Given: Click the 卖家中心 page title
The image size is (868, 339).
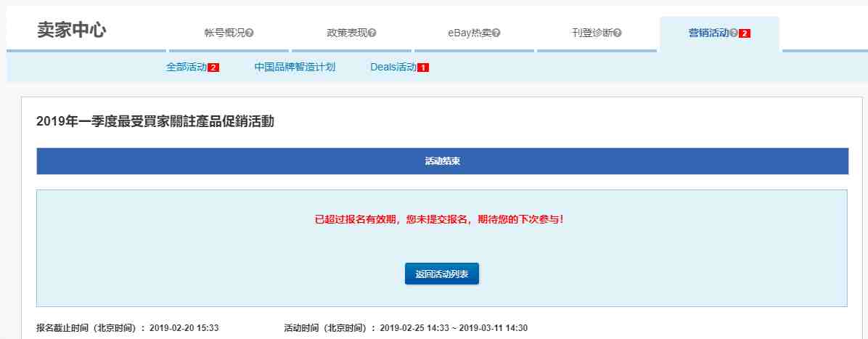Looking at the screenshot, I should coord(72,30).
